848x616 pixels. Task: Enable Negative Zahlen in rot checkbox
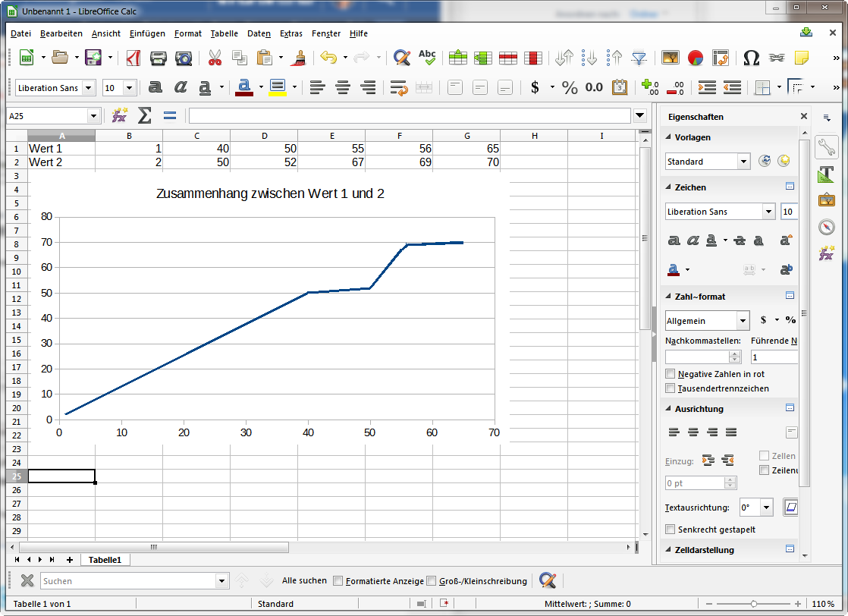(670, 374)
